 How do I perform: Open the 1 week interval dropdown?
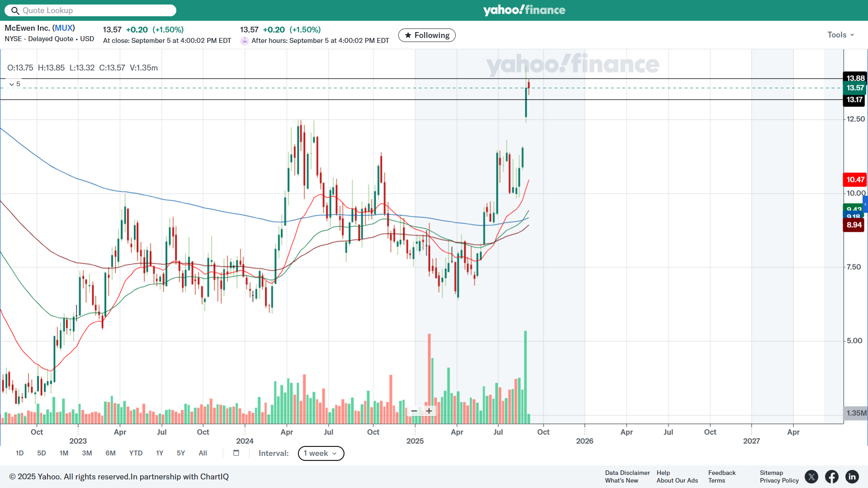[x=321, y=453]
